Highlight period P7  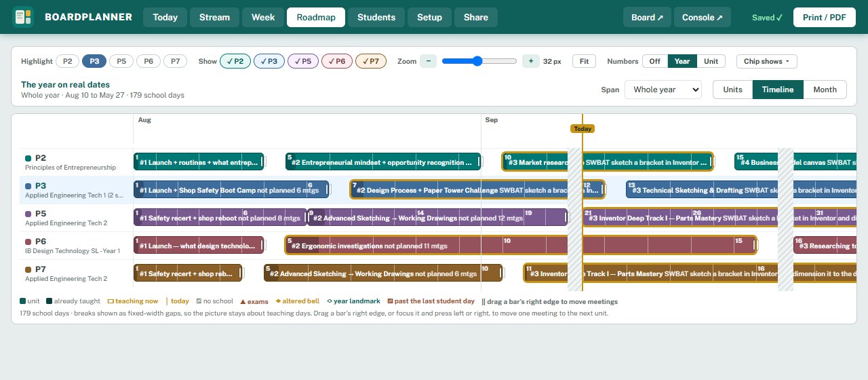click(175, 61)
